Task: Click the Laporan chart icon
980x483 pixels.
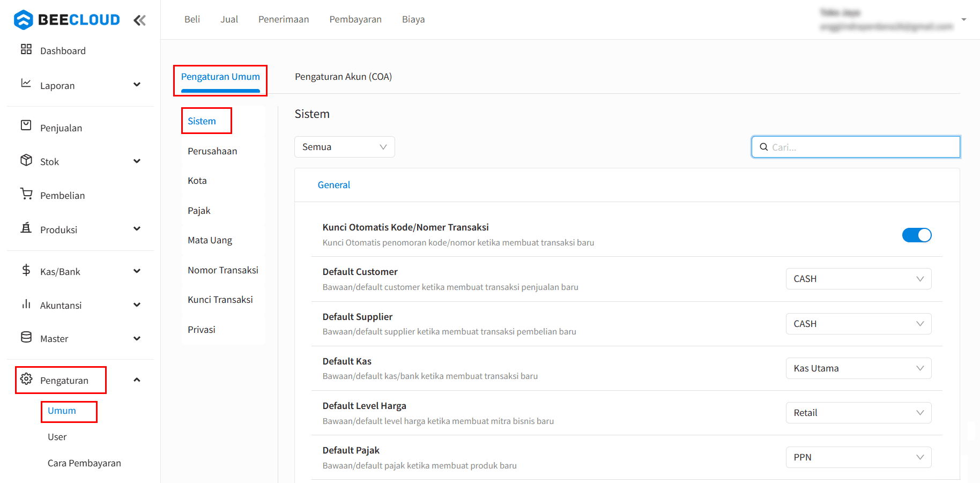Action: [26, 83]
